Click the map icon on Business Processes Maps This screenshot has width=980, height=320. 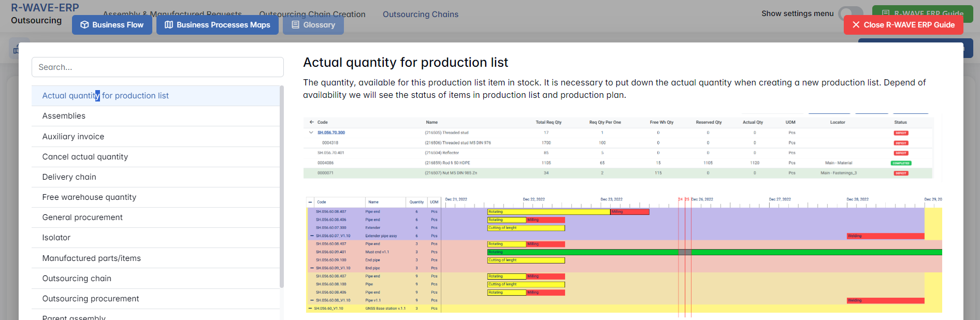[169, 25]
